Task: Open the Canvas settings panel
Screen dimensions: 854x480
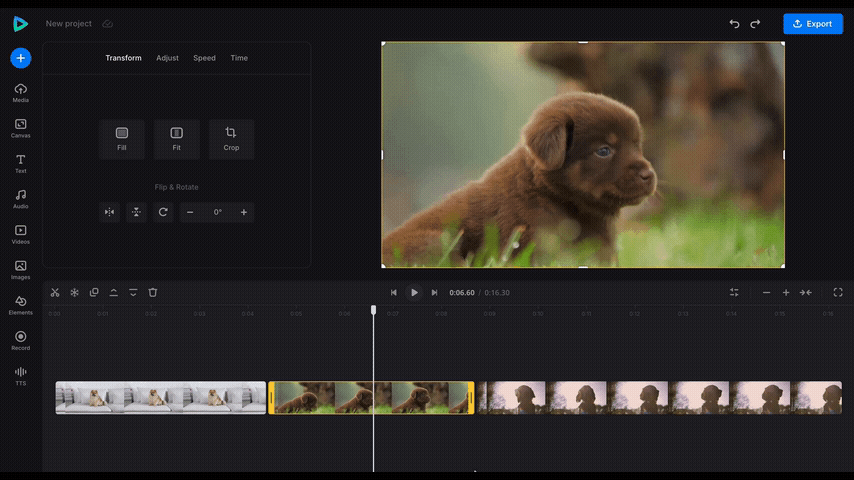Action: click(20, 128)
